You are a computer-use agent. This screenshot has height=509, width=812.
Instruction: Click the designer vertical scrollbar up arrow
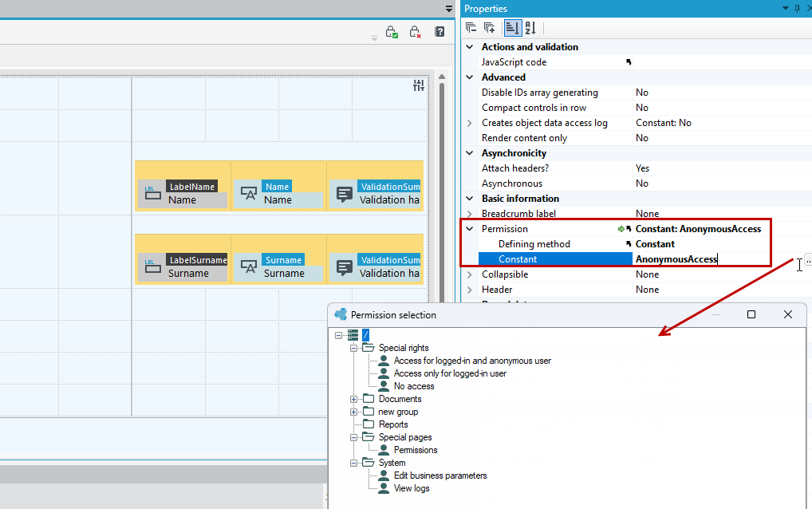click(x=442, y=77)
